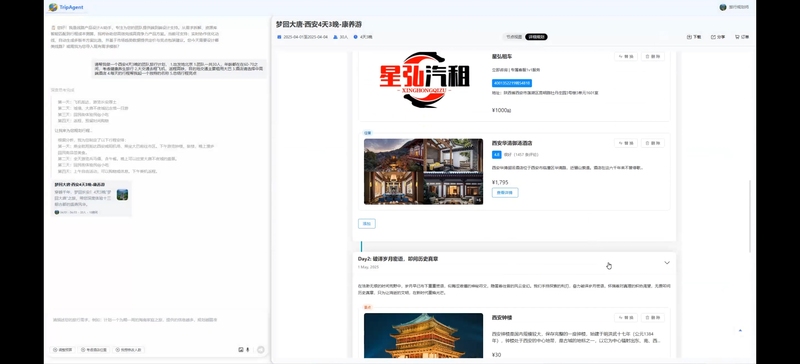Click 删除 on the 西安钟楼 card

(653, 318)
